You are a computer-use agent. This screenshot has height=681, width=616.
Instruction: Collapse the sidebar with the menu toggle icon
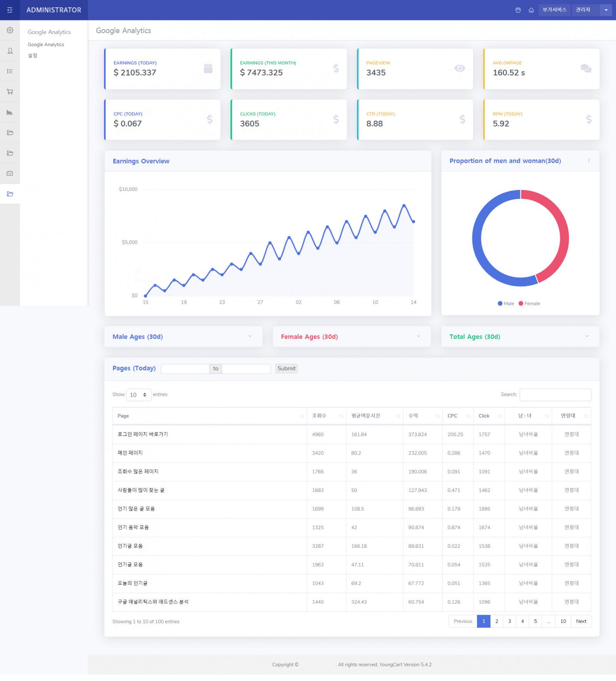point(10,10)
